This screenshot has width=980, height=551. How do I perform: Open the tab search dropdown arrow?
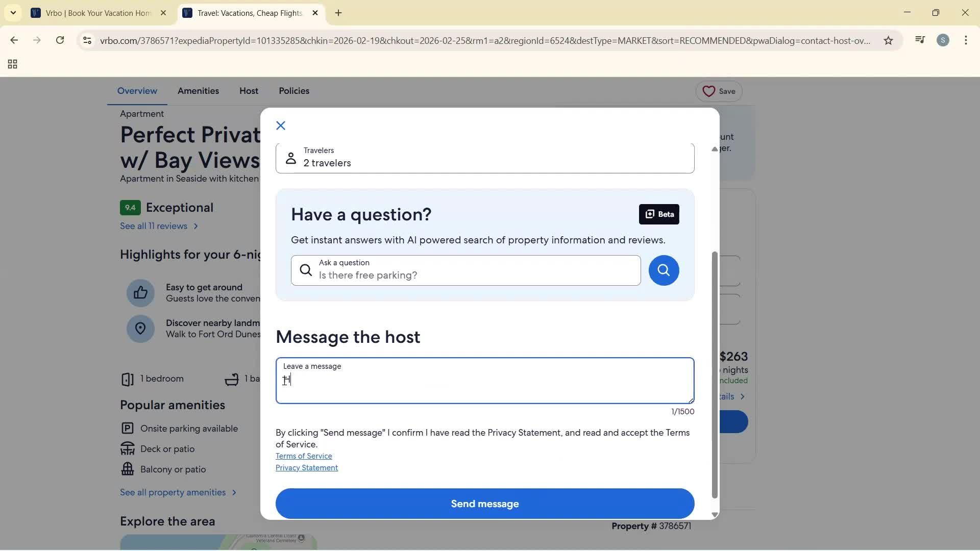tap(13, 13)
